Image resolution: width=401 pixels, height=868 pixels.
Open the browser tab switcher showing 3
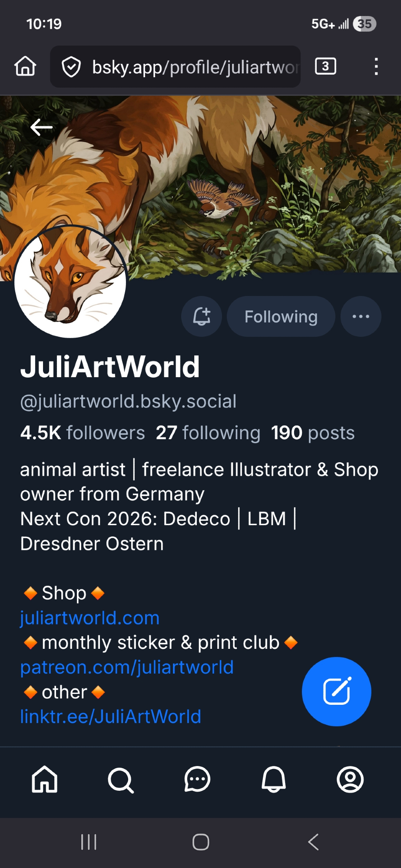pyautogui.click(x=325, y=66)
